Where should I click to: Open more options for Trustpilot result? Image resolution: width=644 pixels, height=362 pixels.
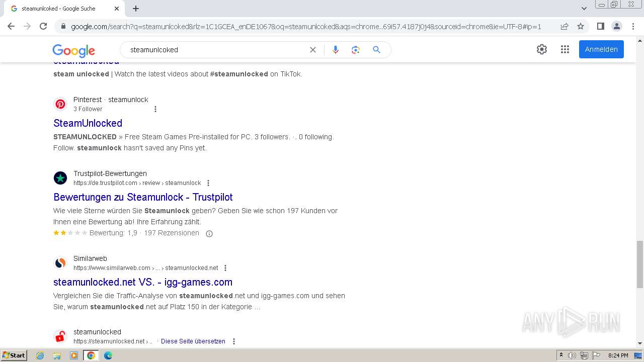point(208,183)
